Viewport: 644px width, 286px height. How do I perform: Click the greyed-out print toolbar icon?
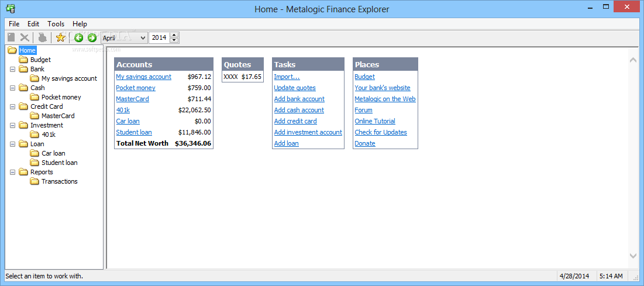tap(43, 37)
